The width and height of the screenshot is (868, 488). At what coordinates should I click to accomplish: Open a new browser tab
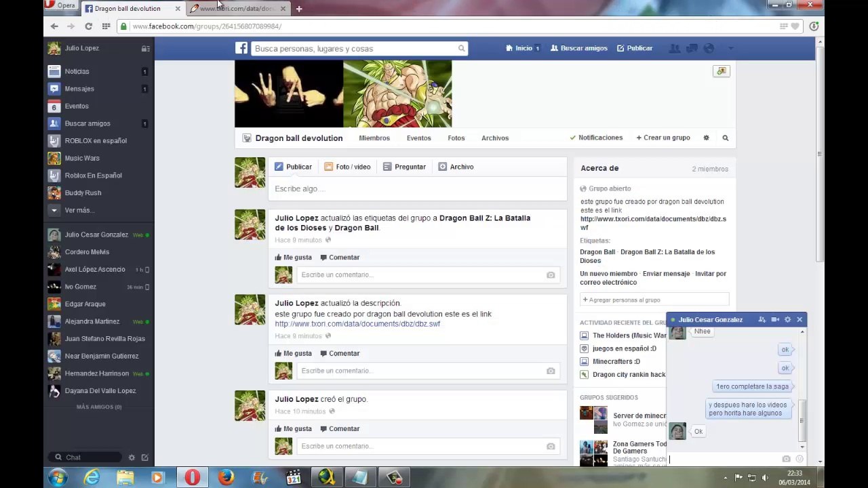click(299, 9)
